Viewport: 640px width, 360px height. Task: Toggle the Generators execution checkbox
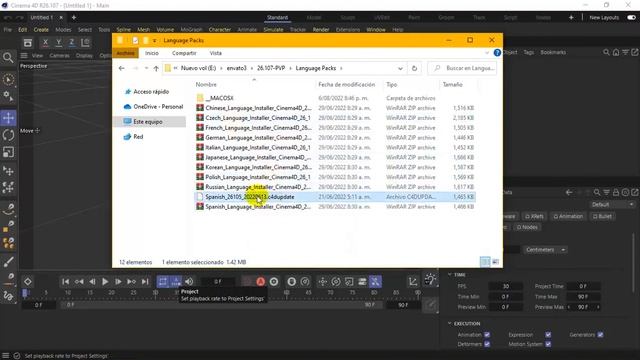tap(600, 335)
